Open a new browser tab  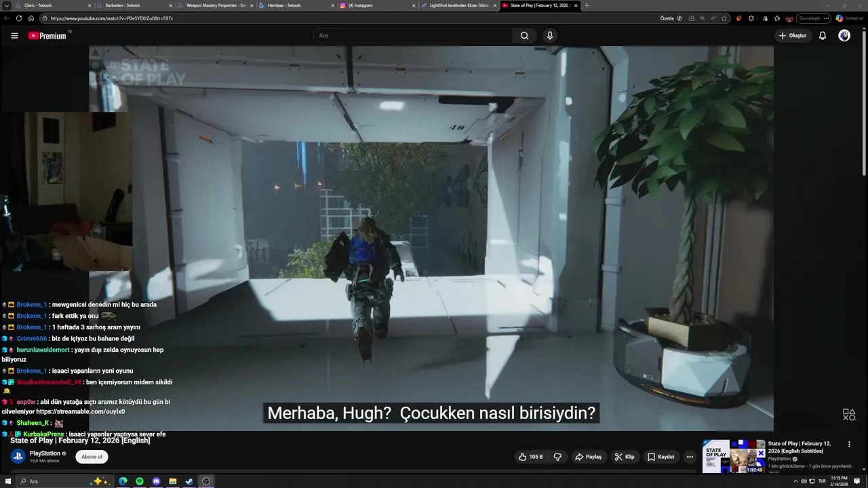587,5
